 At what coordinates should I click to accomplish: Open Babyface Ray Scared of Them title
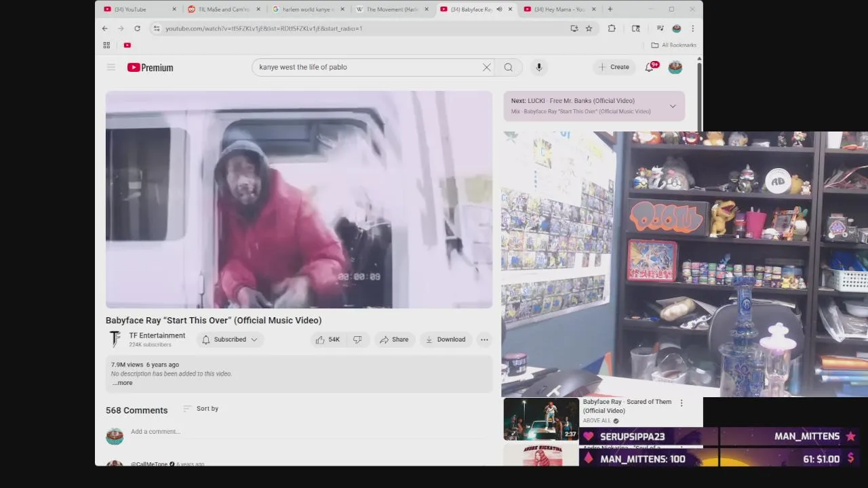pos(627,406)
